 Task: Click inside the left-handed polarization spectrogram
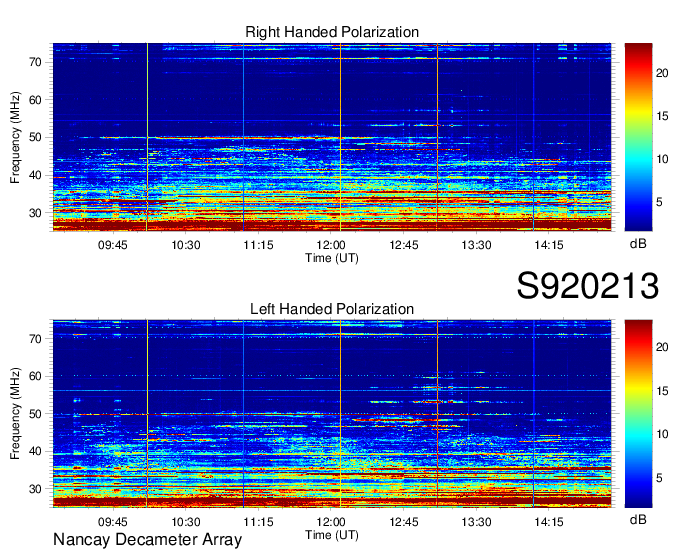(332, 414)
